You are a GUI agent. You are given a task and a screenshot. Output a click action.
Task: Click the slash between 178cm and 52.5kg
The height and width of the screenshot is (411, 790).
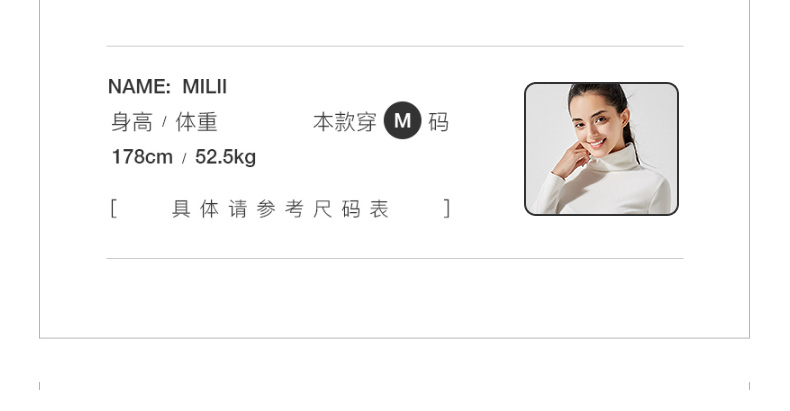(x=184, y=159)
